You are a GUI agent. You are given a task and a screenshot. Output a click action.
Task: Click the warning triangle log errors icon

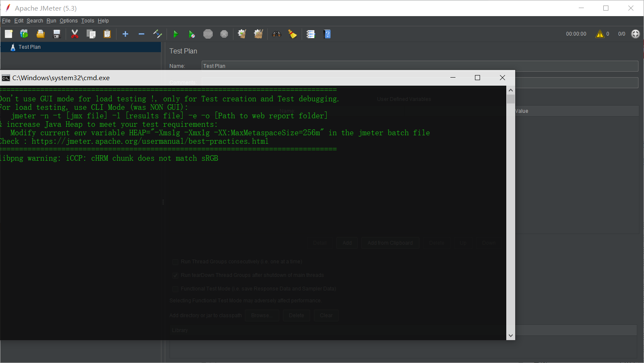coord(600,34)
